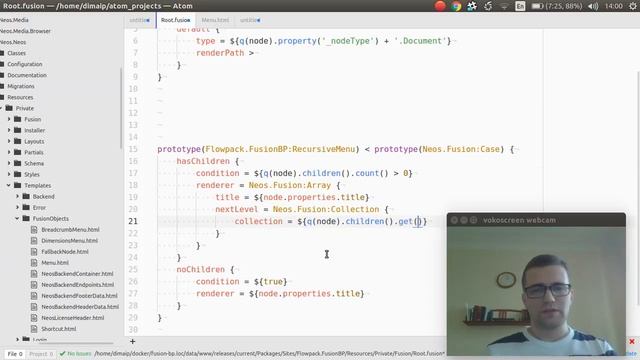This screenshot has width=640, height=360.
Task: Open the battery indicator in top bar
Action: [557, 6]
